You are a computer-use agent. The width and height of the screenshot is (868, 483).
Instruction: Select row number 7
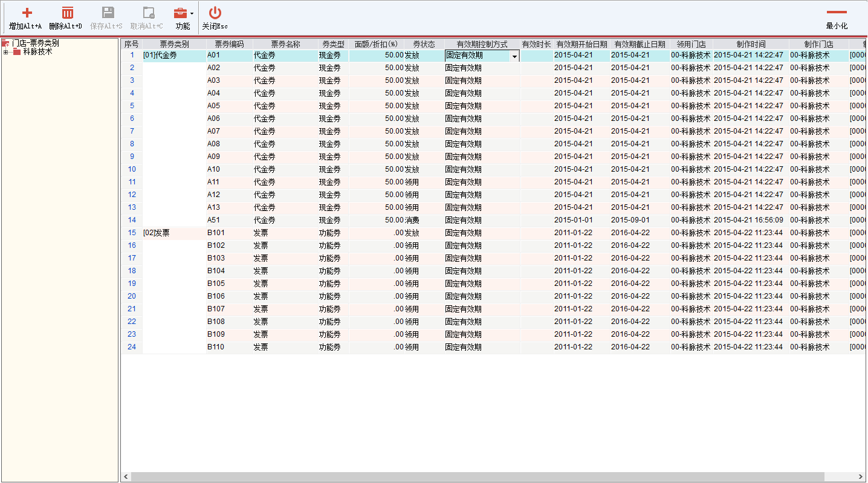pos(132,131)
